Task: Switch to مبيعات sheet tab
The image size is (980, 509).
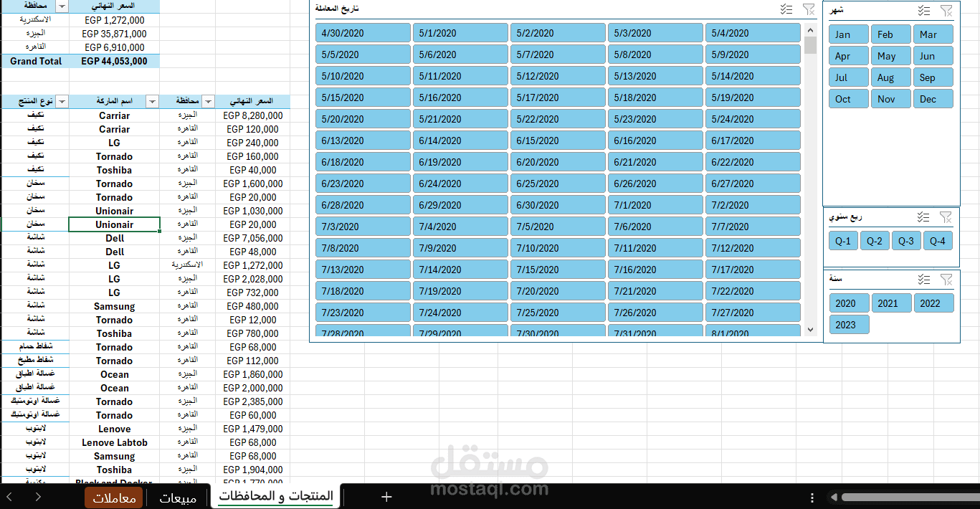Action: 178,497
